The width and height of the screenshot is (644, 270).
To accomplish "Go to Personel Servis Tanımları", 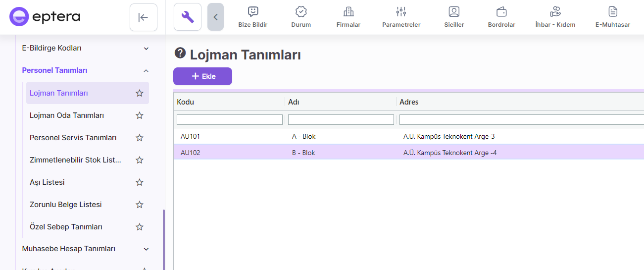I will pyautogui.click(x=73, y=138).
